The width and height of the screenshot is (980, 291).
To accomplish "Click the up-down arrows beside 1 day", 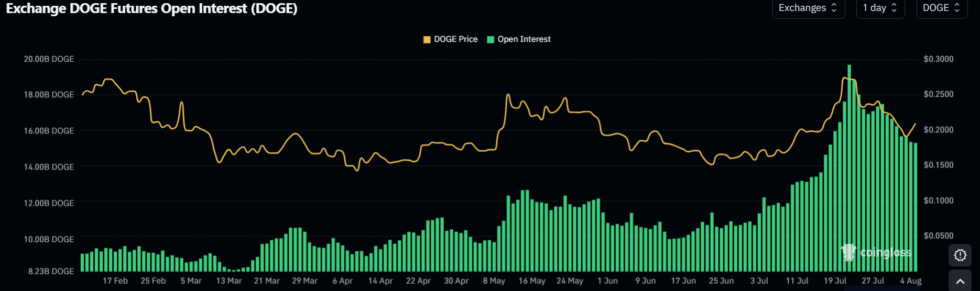I will click(x=894, y=8).
